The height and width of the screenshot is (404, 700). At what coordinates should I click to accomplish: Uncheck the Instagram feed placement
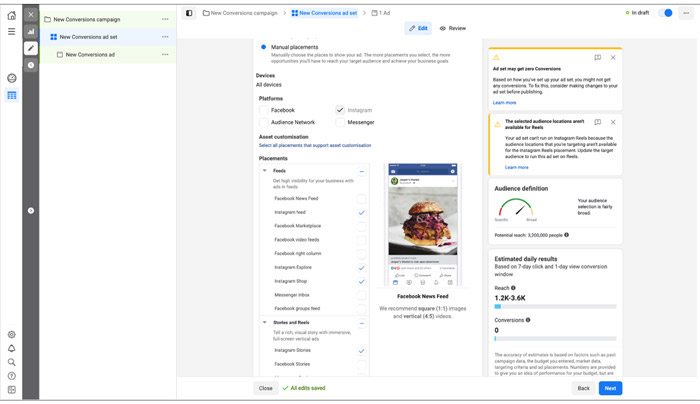tap(362, 212)
